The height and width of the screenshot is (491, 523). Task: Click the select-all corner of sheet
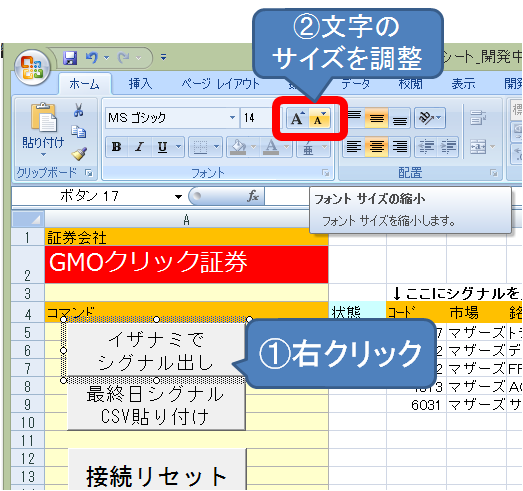coord(28,219)
